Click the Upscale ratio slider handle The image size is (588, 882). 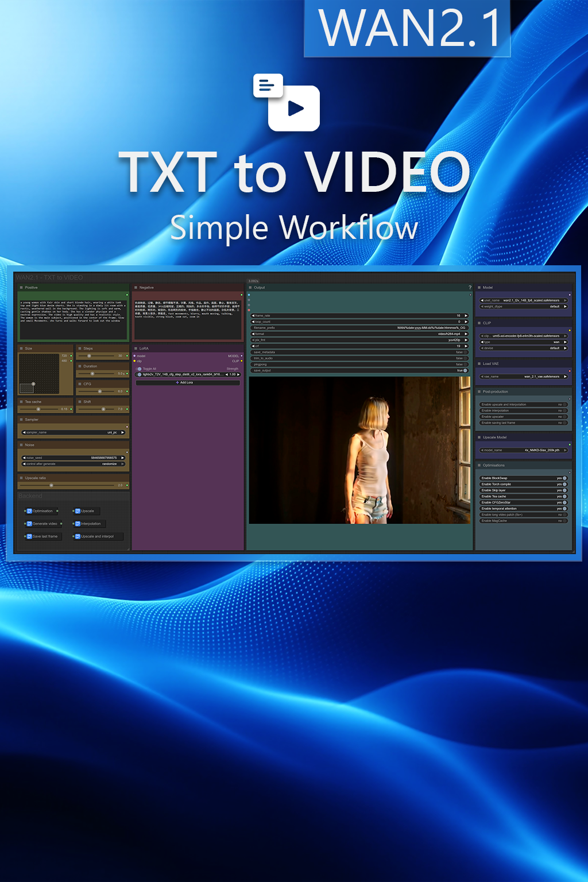(x=51, y=486)
